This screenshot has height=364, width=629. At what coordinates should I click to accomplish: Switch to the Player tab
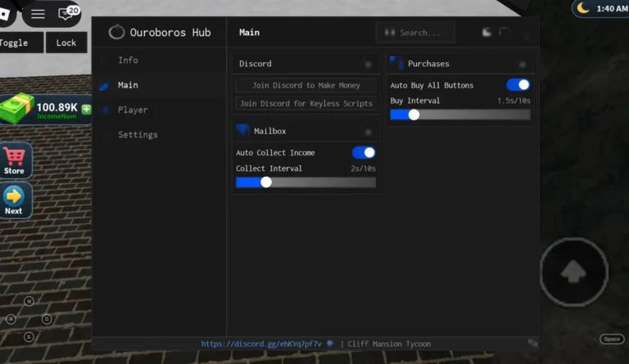160,110
